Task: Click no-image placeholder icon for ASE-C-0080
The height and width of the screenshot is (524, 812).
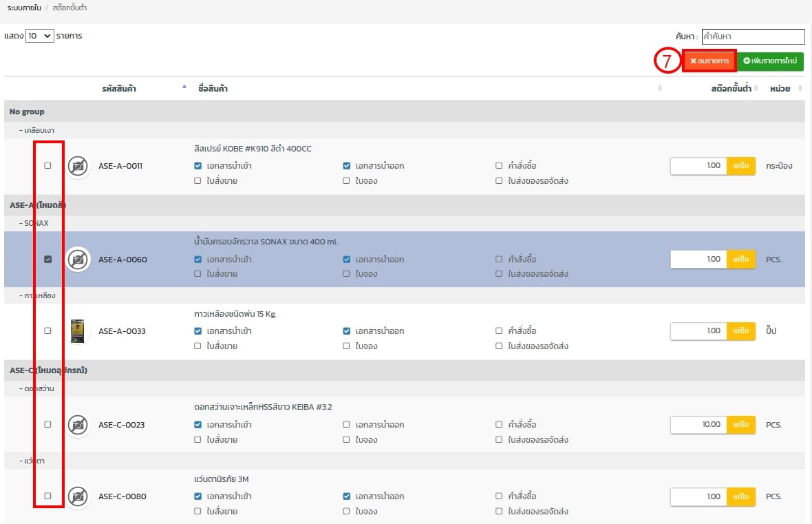Action: point(78,496)
